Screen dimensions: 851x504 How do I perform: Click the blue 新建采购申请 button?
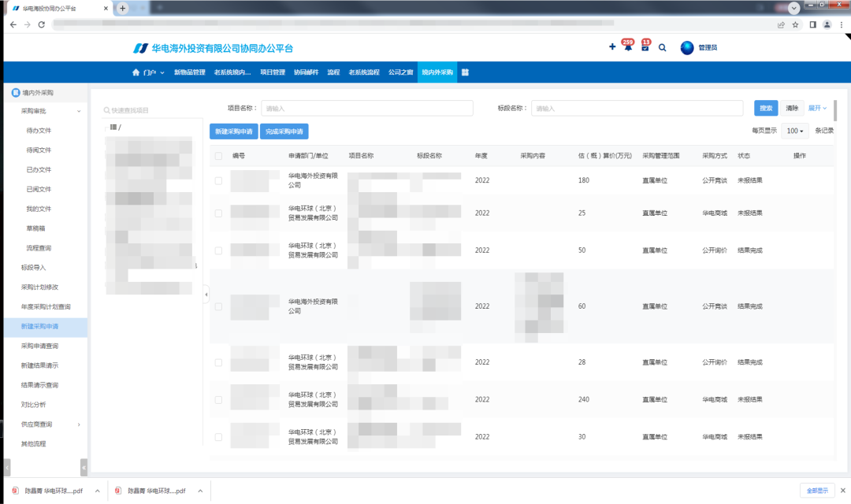point(233,132)
